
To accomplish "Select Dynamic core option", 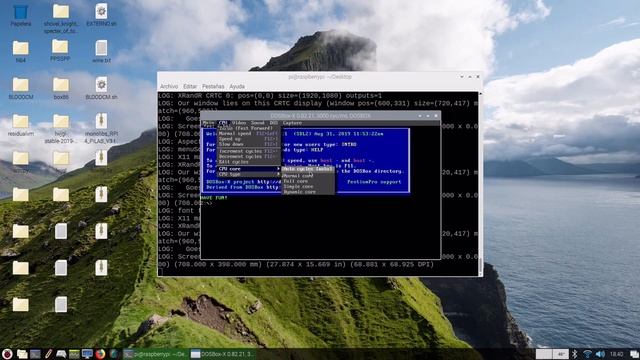I will coord(308,191).
